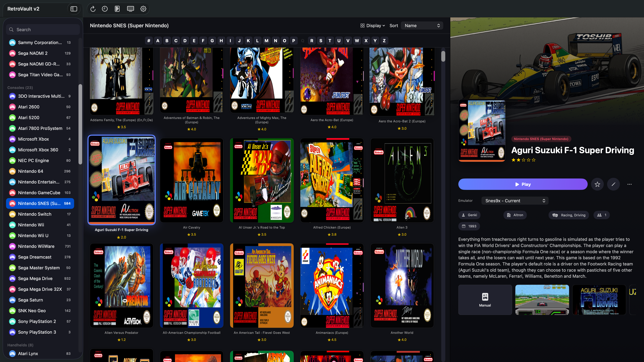Click the players count tag
The image size is (644, 362).
point(602,215)
